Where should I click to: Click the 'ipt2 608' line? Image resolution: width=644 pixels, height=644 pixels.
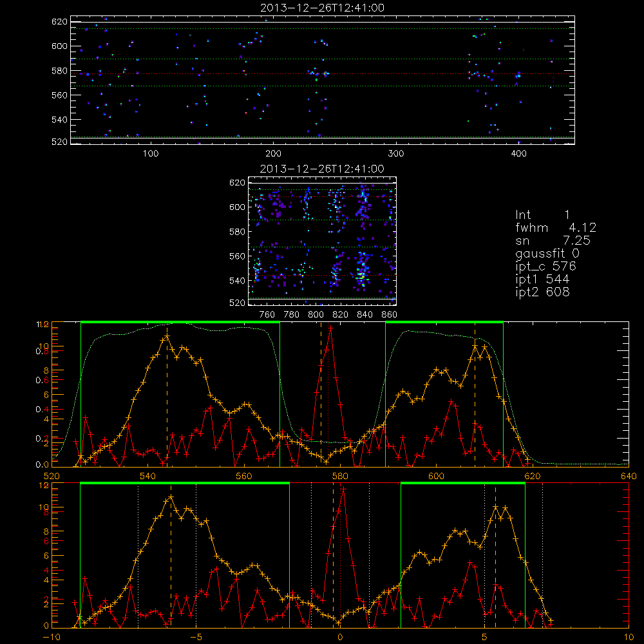pos(542,292)
